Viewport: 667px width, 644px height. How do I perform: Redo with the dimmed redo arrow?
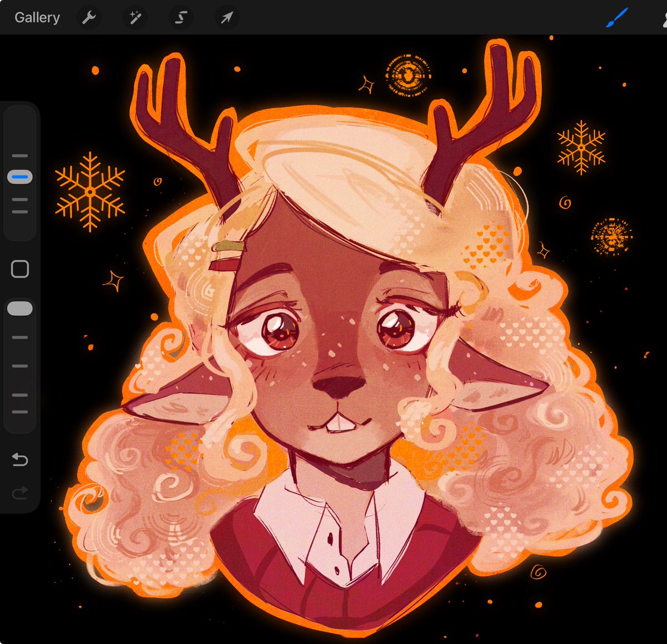(x=20, y=492)
